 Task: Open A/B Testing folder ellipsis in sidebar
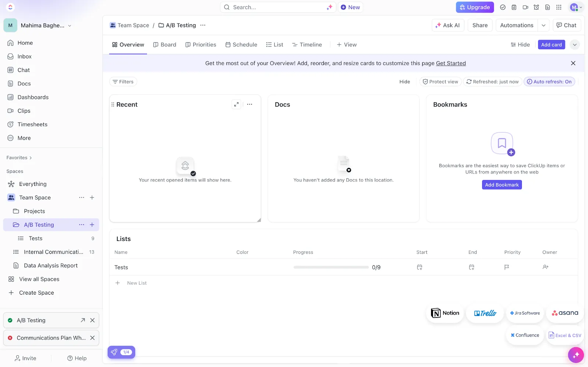[x=82, y=225]
